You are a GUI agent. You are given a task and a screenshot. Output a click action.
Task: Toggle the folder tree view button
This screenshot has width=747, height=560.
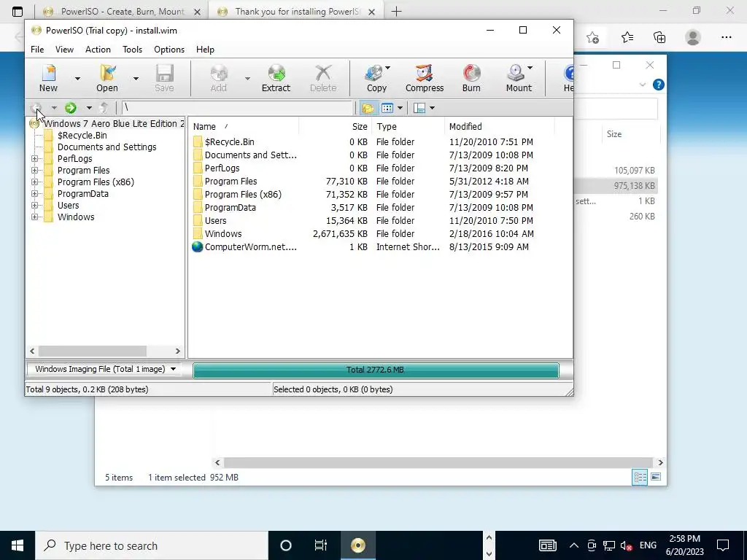coord(368,108)
